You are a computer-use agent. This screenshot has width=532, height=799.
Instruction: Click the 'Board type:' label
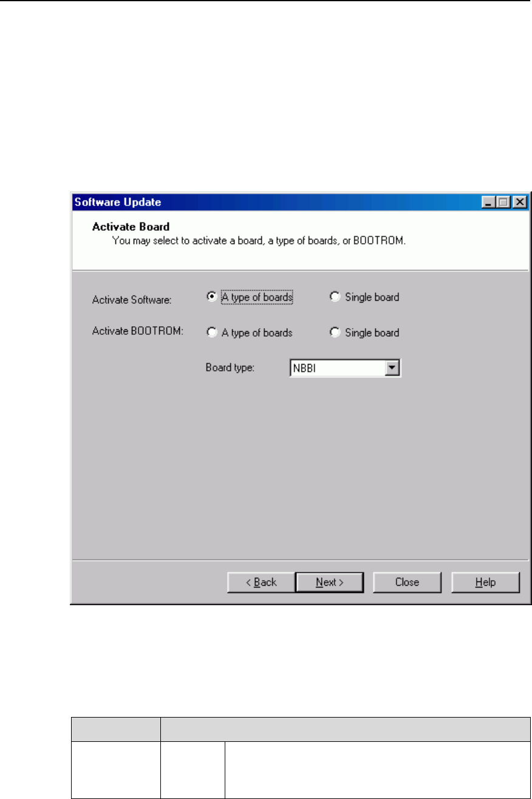coord(230,368)
